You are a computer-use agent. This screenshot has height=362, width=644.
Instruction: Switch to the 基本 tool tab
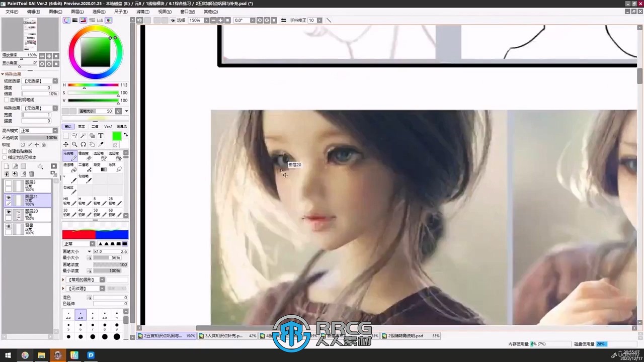[x=82, y=127]
